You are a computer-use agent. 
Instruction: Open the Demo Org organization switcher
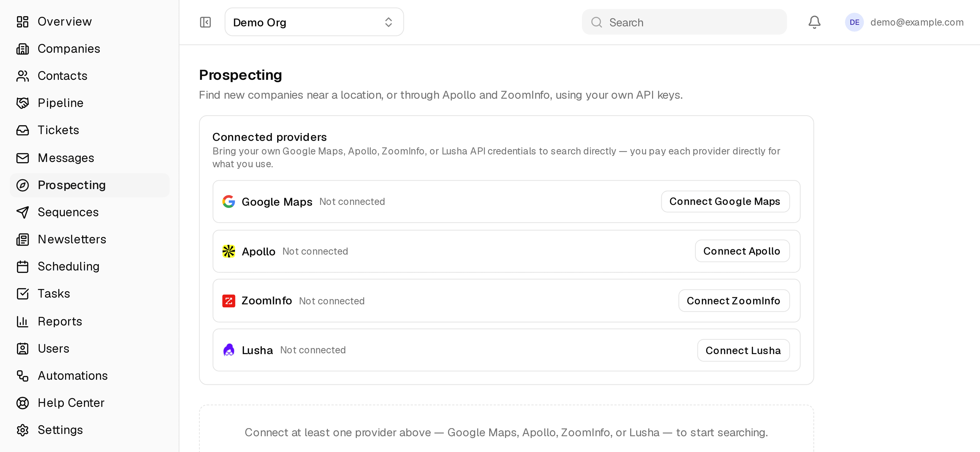(314, 22)
